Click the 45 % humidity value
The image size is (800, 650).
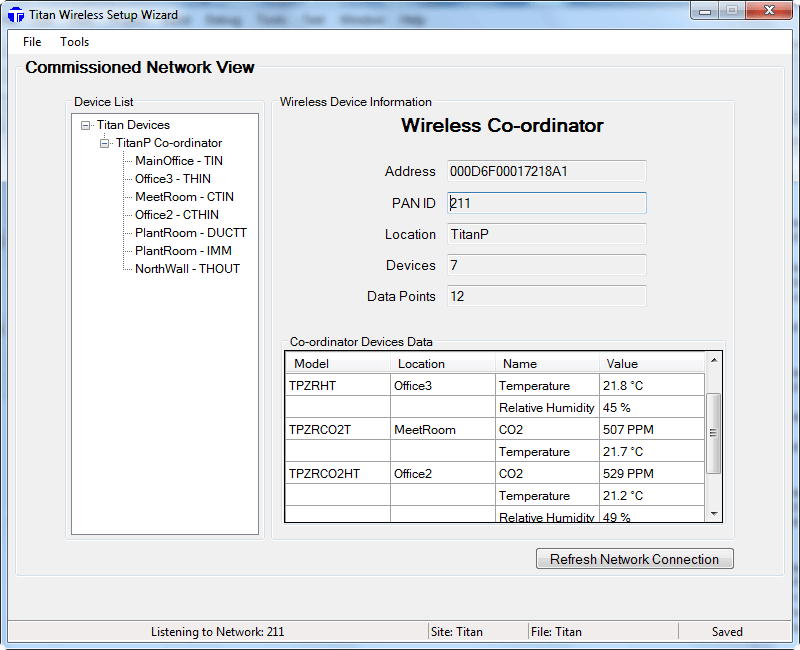point(652,408)
